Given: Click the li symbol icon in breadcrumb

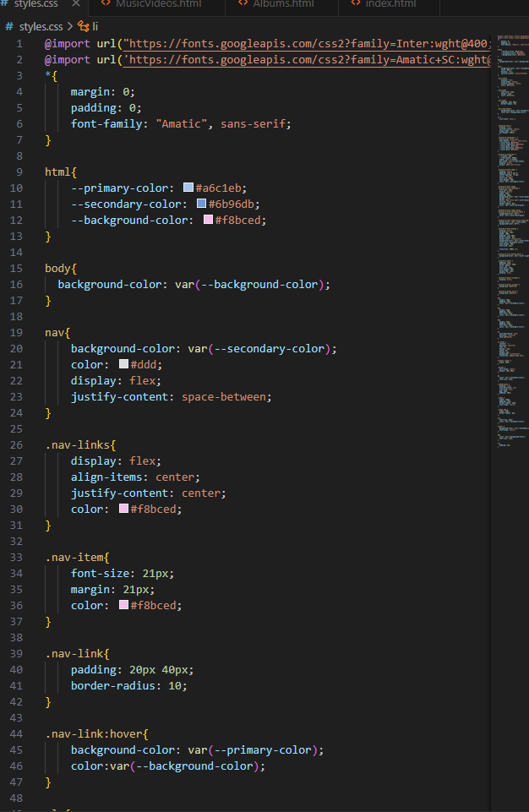Looking at the screenshot, I should click(x=83, y=26).
